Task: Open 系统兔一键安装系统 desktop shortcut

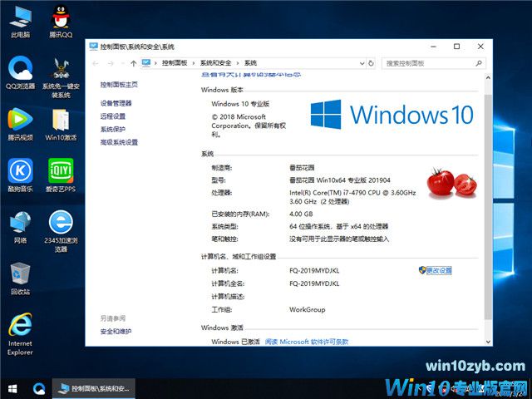Action: [61, 77]
